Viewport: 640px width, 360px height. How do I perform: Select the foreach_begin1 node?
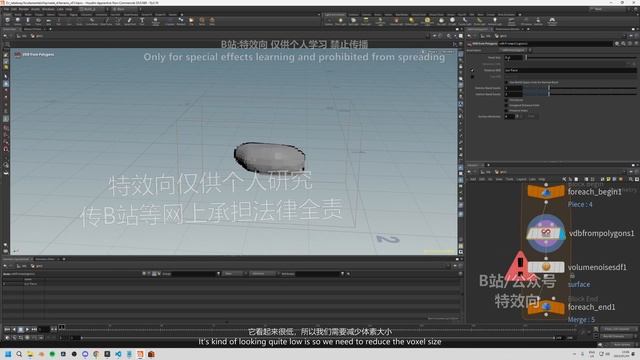[x=546, y=191]
